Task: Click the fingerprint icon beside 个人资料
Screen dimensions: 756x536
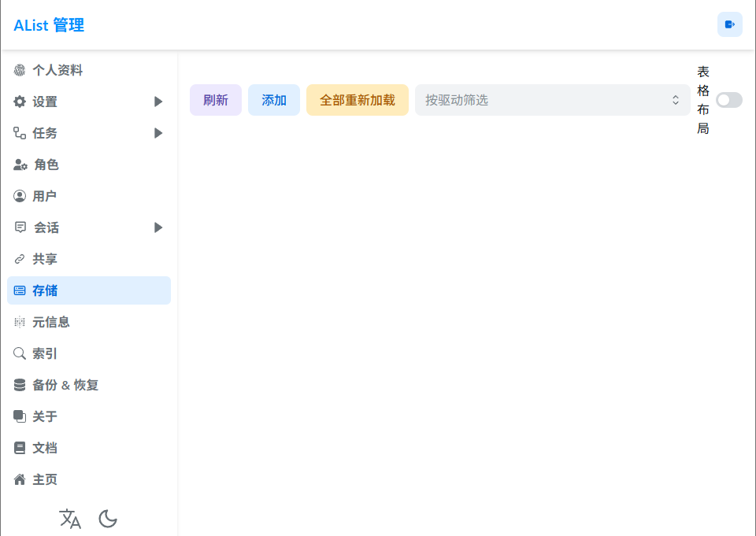Action: [x=19, y=70]
